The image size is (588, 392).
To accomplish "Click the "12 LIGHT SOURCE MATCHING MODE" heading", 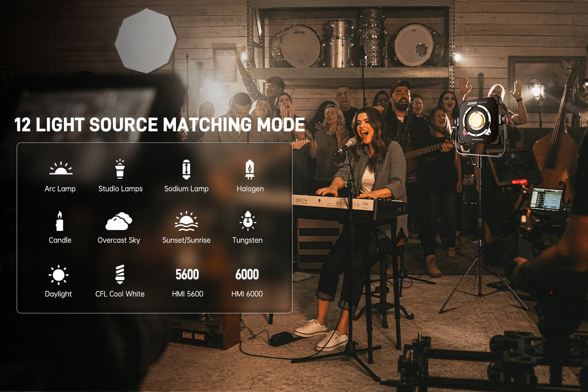I will click(x=160, y=124).
